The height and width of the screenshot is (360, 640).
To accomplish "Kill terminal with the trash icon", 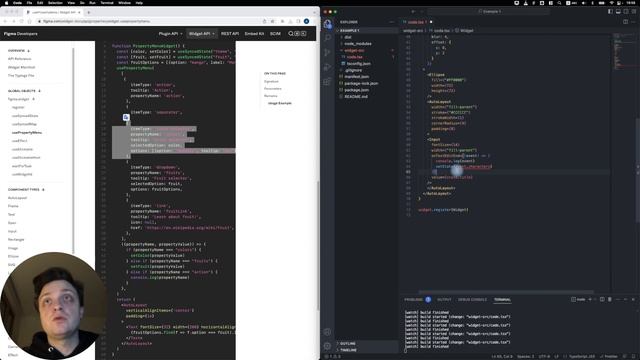I will tap(610, 300).
